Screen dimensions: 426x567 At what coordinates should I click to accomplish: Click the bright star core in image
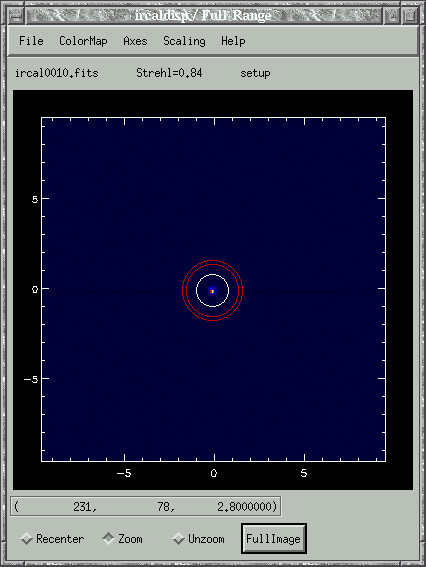click(212, 291)
